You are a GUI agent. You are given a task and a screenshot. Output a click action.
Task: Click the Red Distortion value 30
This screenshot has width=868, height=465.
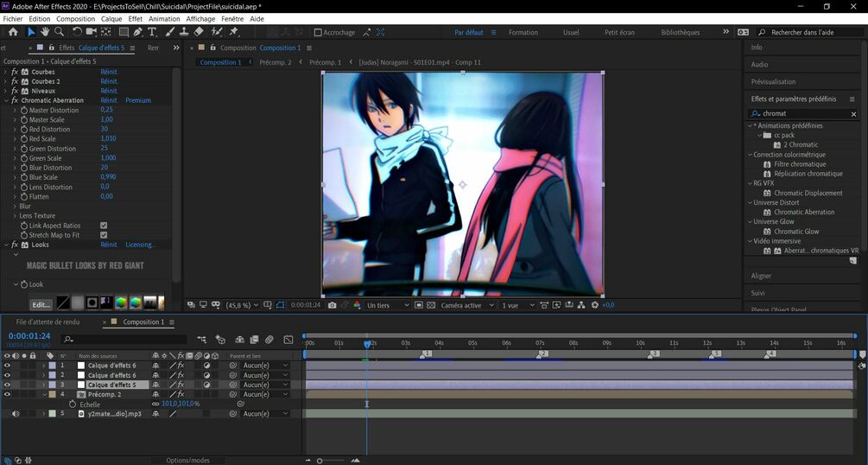pos(104,129)
